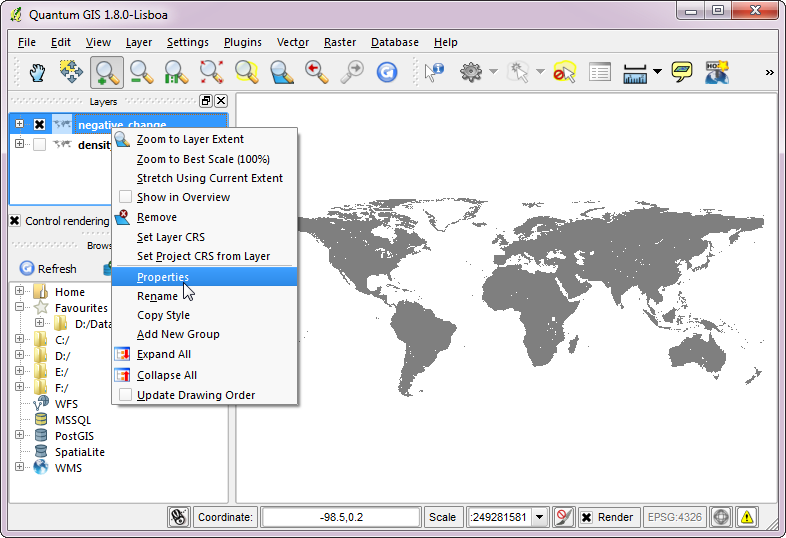
Task: Click the Scale value field
Action: pyautogui.click(x=500, y=517)
